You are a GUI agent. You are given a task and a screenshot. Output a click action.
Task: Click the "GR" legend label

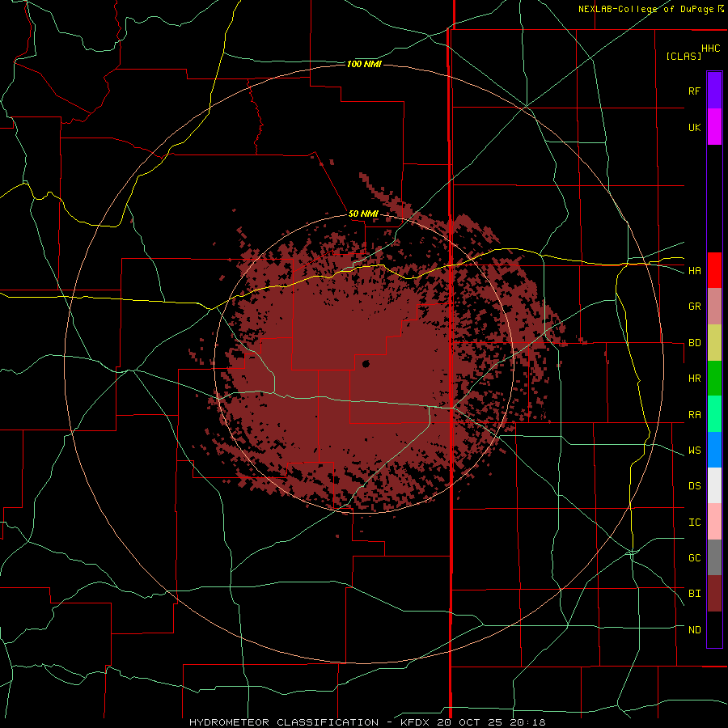694,307
